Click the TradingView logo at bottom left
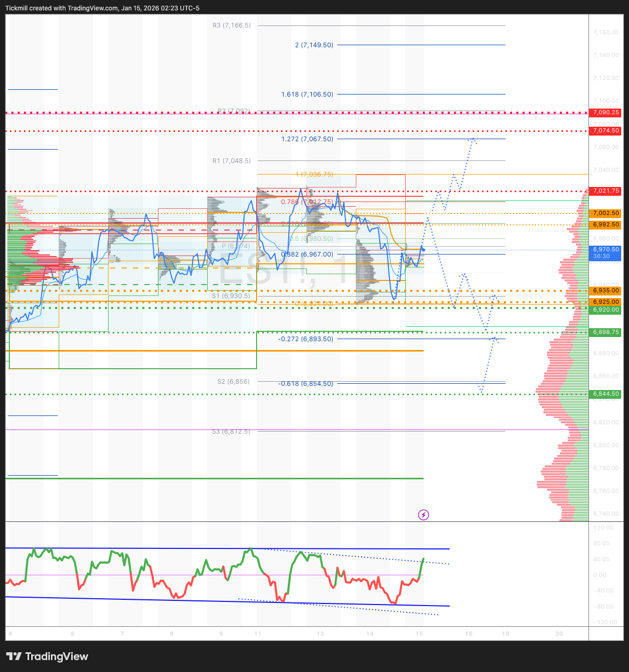629x672 pixels. click(47, 656)
